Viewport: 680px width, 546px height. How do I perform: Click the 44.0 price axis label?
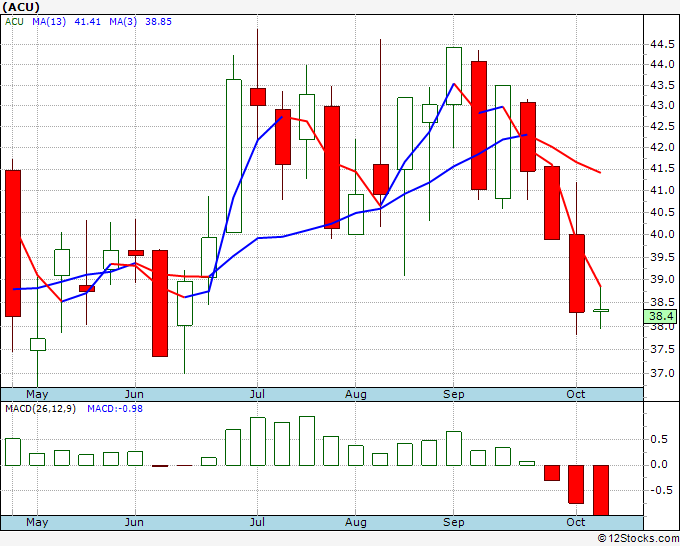662,64
